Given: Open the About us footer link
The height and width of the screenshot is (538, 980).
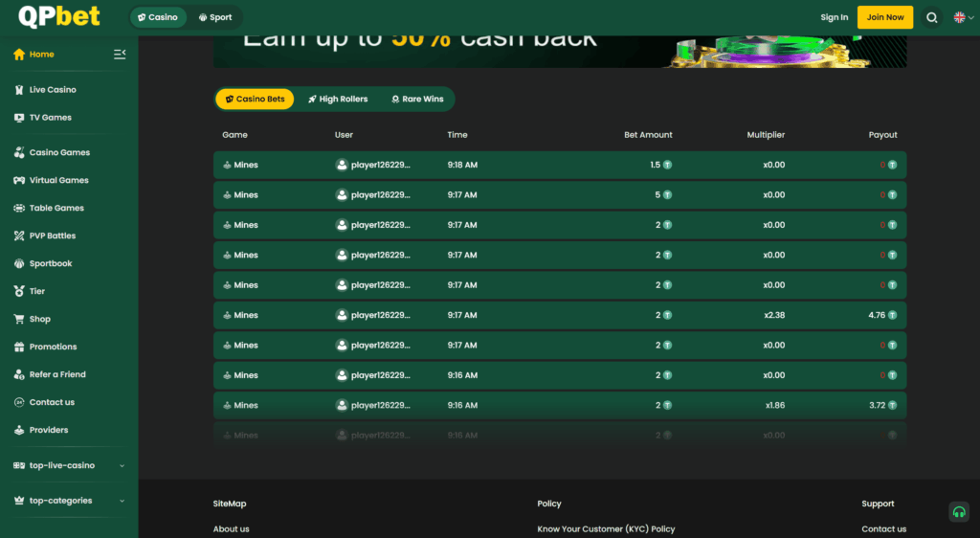Looking at the screenshot, I should pos(232,529).
